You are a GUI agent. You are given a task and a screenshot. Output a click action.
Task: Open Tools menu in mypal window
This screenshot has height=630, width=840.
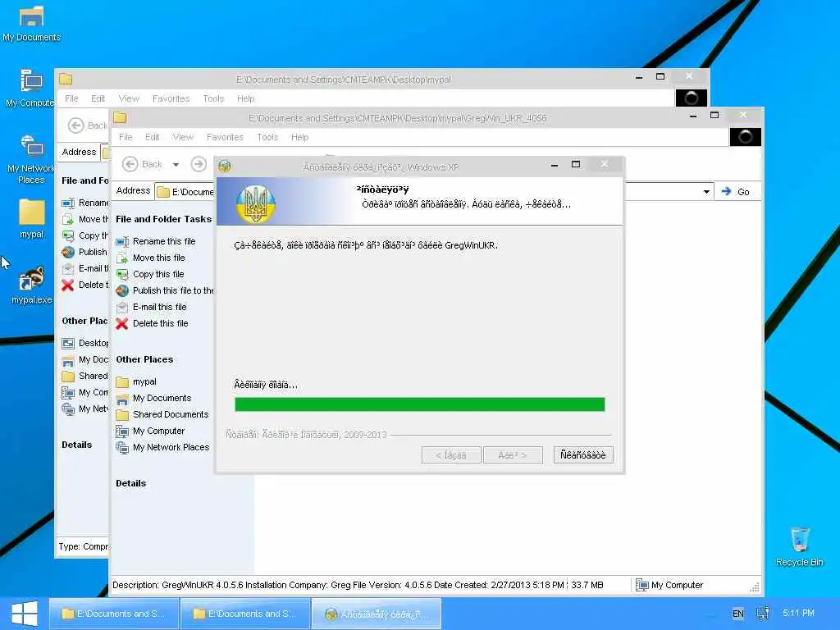click(x=213, y=98)
